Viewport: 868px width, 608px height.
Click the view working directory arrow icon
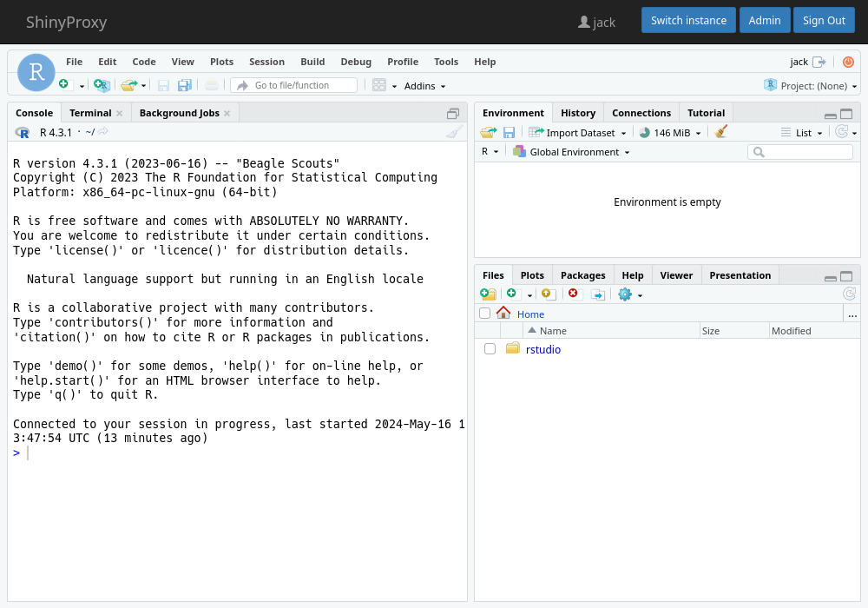pos(103,132)
